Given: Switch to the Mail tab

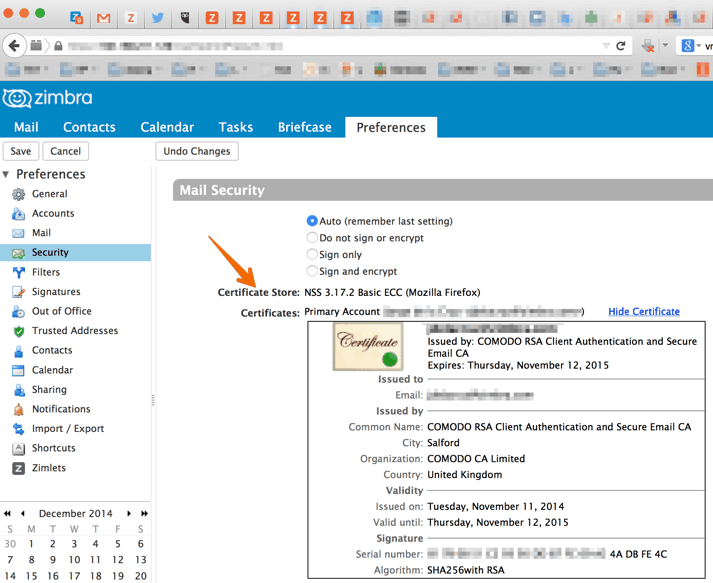Looking at the screenshot, I should (26, 127).
